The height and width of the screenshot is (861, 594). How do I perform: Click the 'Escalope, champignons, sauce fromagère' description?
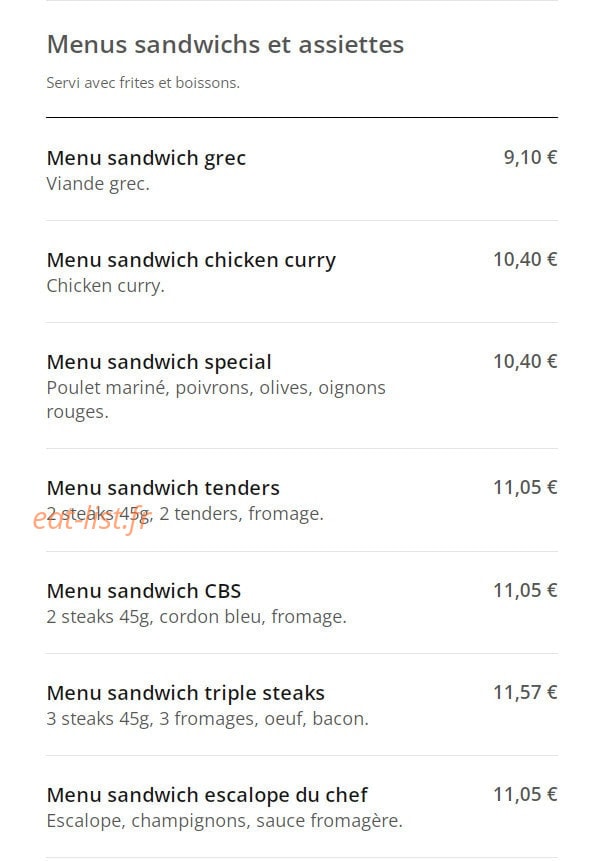pyautogui.click(x=225, y=821)
